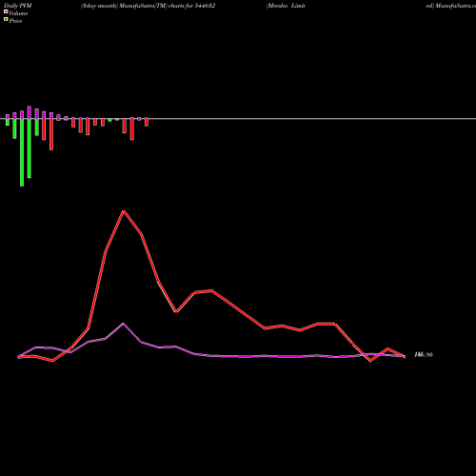The height and width of the screenshot is (476, 476).
Task: Click the tallest green histogram bar
Action: (22, 152)
